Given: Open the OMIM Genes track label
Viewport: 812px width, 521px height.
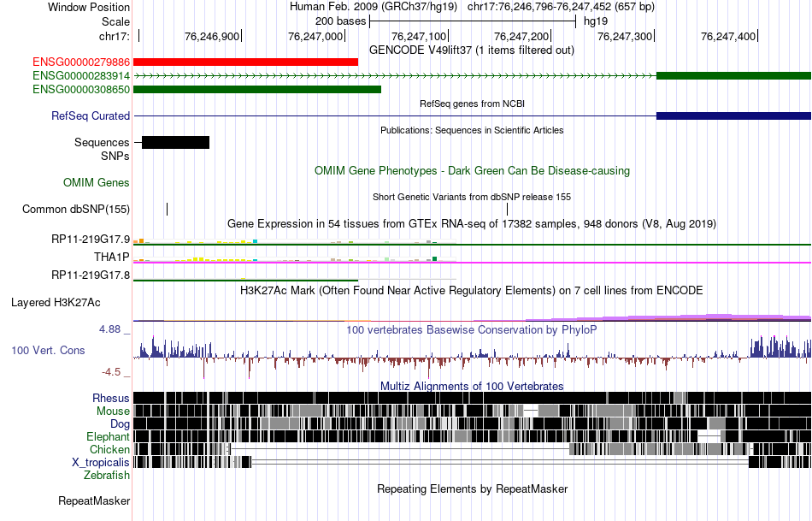Looking at the screenshot, I should coord(97,182).
